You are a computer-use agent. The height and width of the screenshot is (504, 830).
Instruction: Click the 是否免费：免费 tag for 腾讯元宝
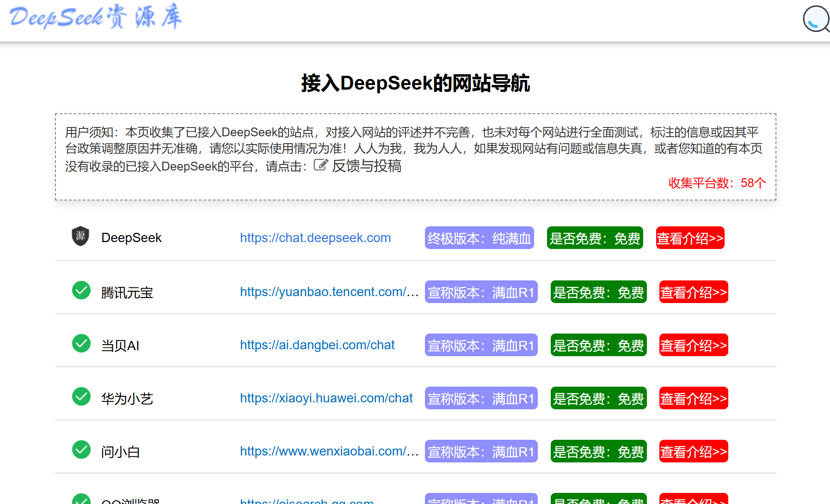[599, 292]
